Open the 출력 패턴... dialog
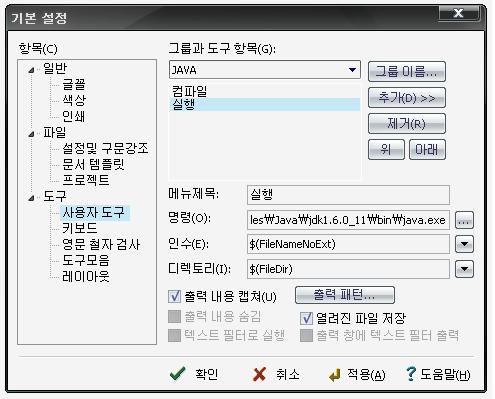Image resolution: width=495 pixels, height=399 pixels. coord(345,295)
